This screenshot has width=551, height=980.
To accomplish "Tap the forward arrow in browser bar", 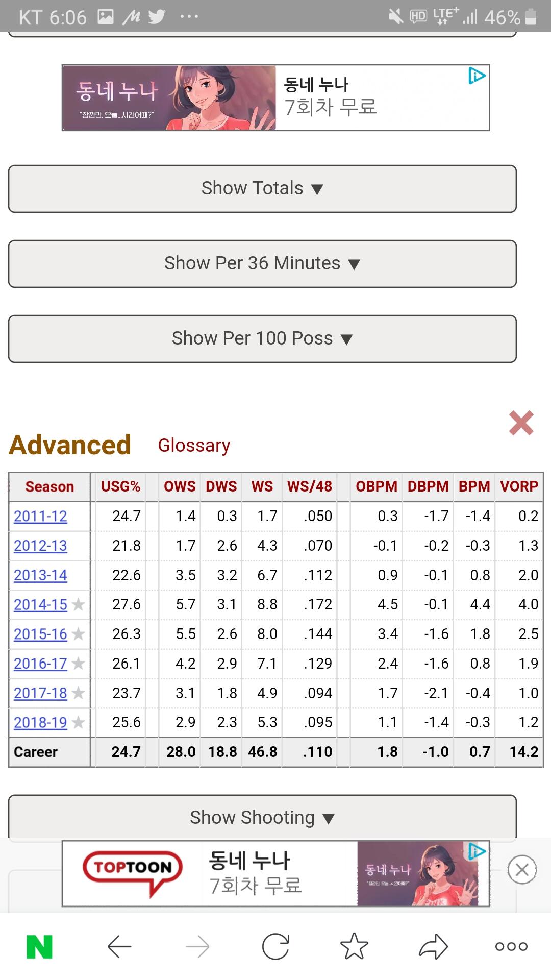I will pos(197,947).
